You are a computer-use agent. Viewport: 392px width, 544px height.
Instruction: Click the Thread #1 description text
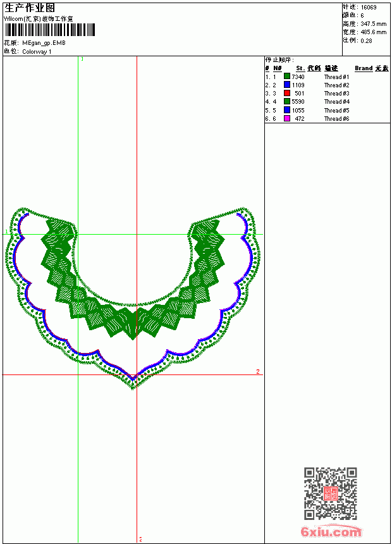336,77
